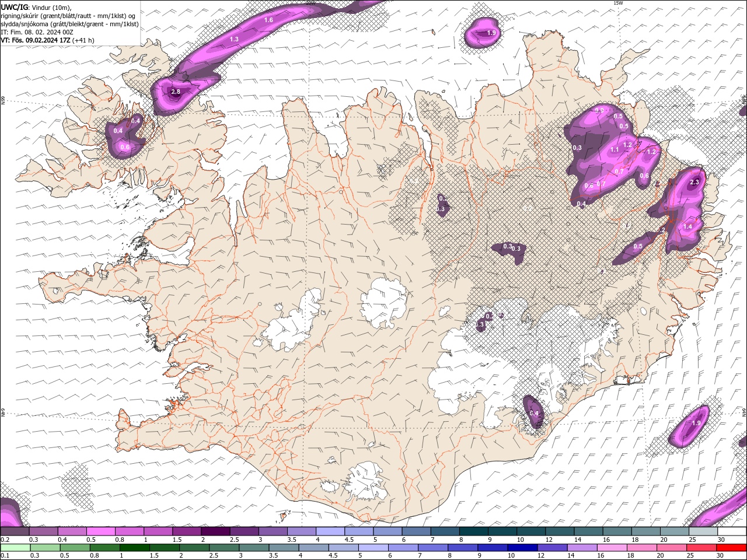747x560 pixels.
Task: Click the darkest green swatch between 1 and 1.5
Action: pyautogui.click(x=134, y=548)
